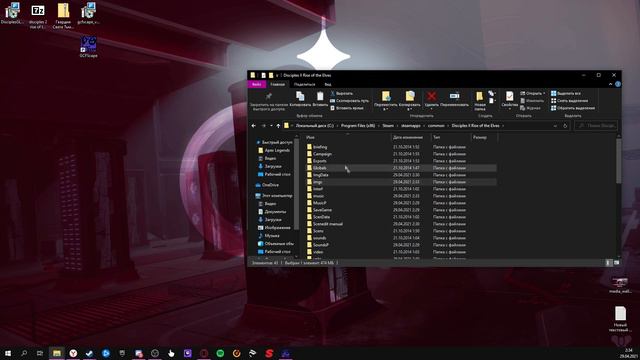The image size is (640, 360).
Task: Open Music (Музыка) in the sidebar
Action: [x=269, y=236]
